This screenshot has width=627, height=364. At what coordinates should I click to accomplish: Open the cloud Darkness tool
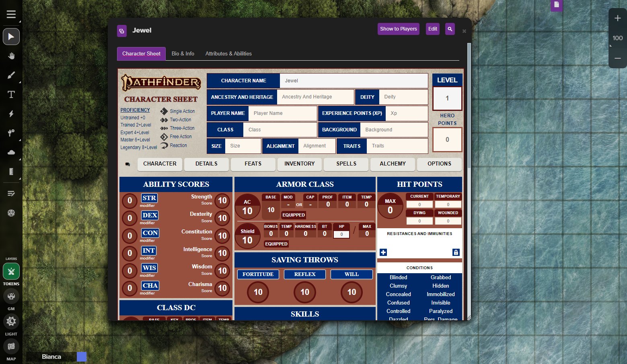pos(11,152)
